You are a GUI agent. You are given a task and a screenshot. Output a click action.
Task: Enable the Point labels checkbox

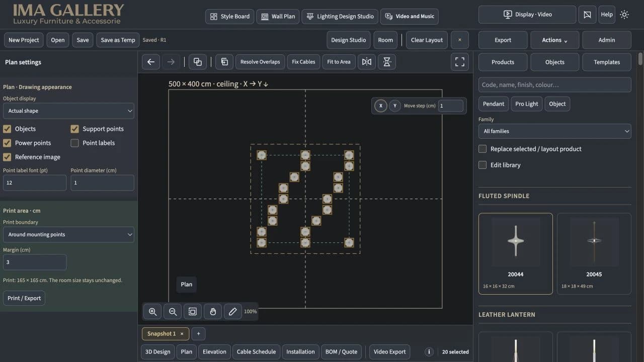pos(74,143)
